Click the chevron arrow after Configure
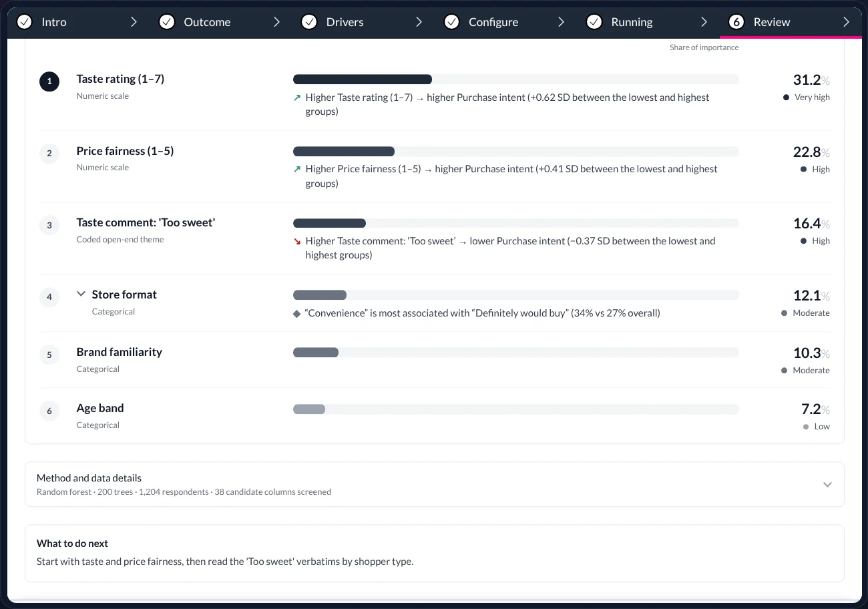The width and height of the screenshot is (868, 609). [x=562, y=22]
